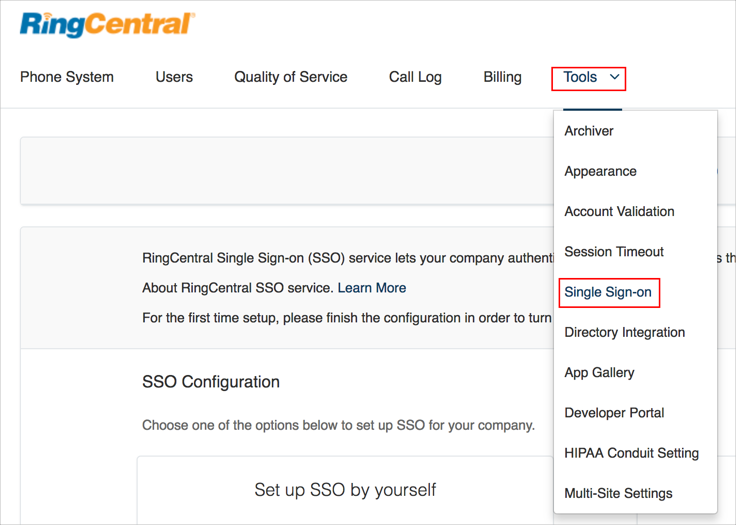736x525 pixels.
Task: Open Multi-Site Settings menu item
Action: pyautogui.click(x=618, y=493)
